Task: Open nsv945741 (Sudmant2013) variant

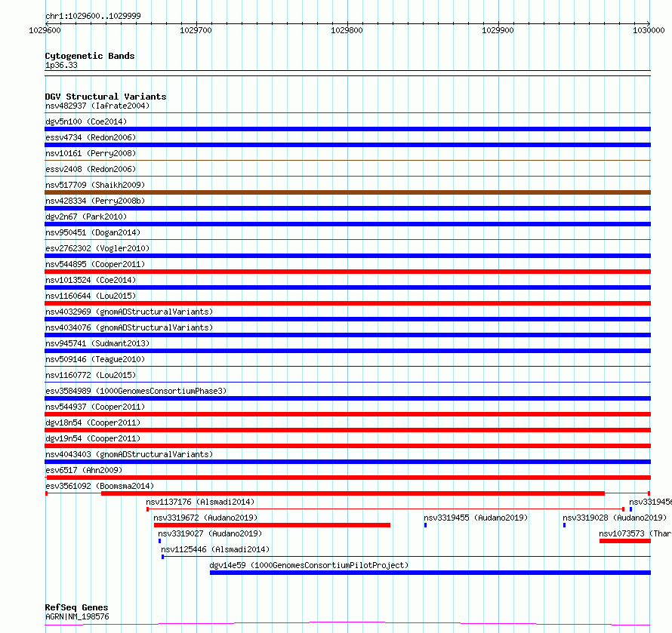Action: point(97,343)
